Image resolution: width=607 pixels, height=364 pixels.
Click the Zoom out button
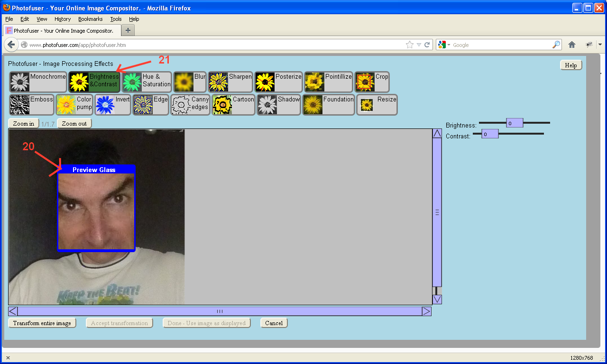tap(74, 124)
